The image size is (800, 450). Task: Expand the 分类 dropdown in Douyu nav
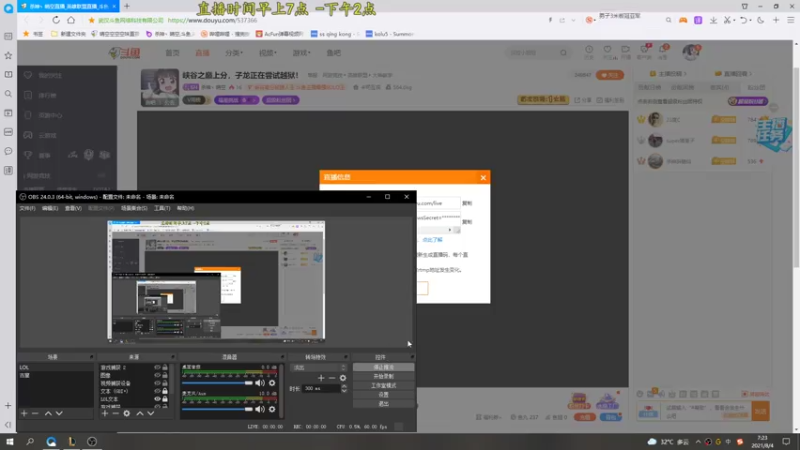234,53
